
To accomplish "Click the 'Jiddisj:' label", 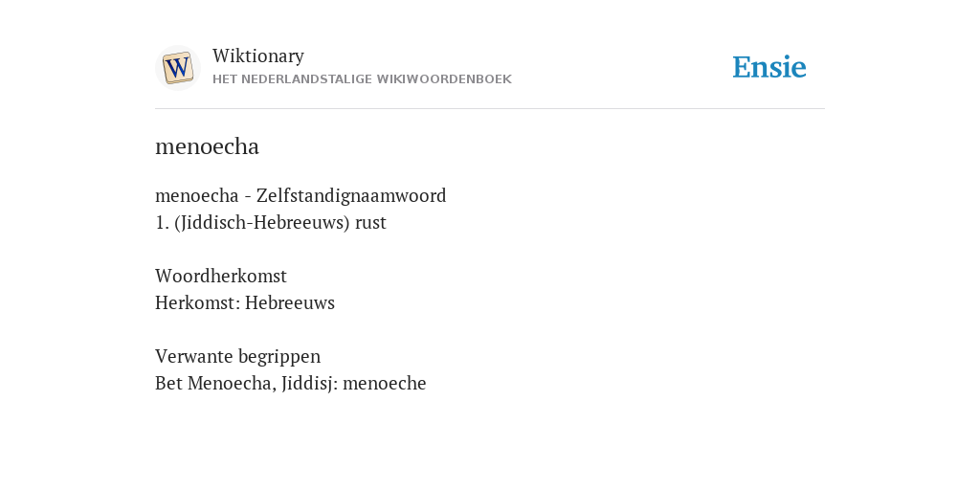I will click(x=310, y=383).
